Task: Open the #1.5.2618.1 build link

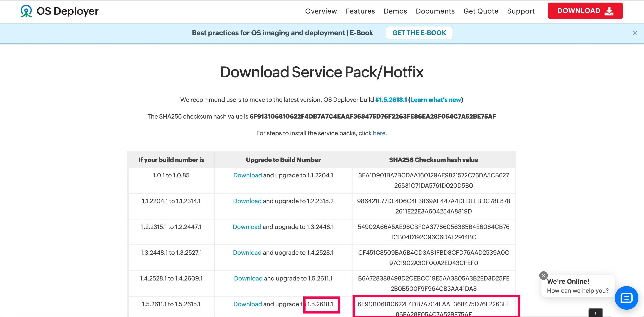Action: [x=391, y=100]
